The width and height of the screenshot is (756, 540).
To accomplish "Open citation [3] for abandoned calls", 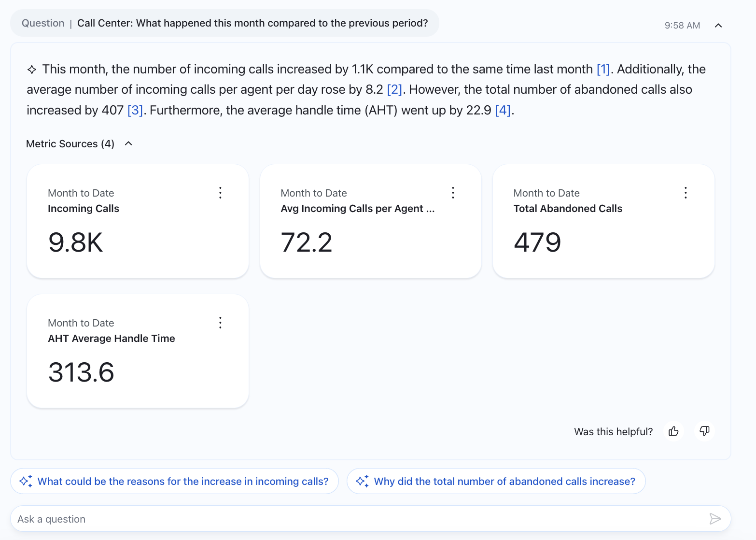I will [135, 110].
